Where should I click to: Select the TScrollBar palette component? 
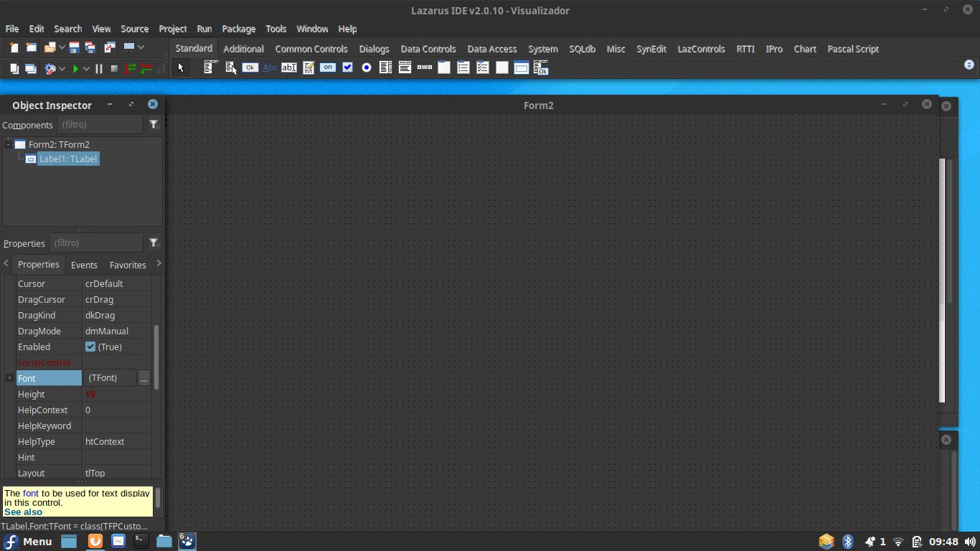tap(425, 67)
